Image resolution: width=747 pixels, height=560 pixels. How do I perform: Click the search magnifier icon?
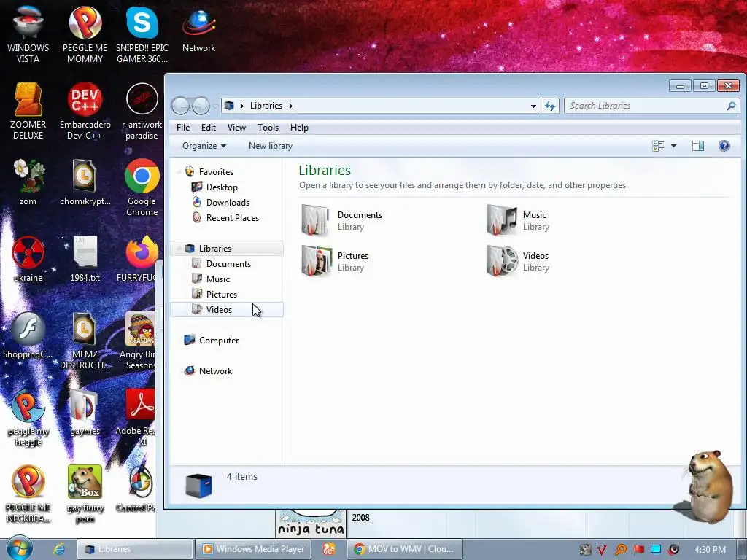point(731,106)
